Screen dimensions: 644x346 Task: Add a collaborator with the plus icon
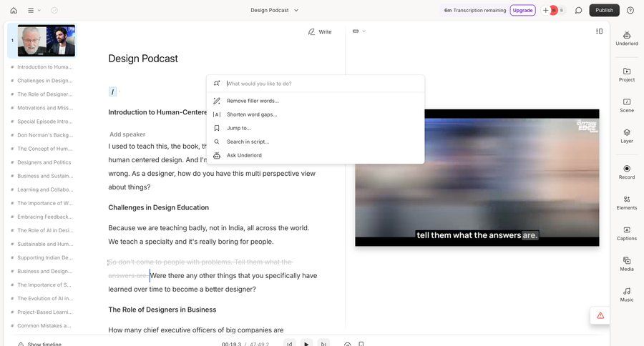(x=545, y=10)
